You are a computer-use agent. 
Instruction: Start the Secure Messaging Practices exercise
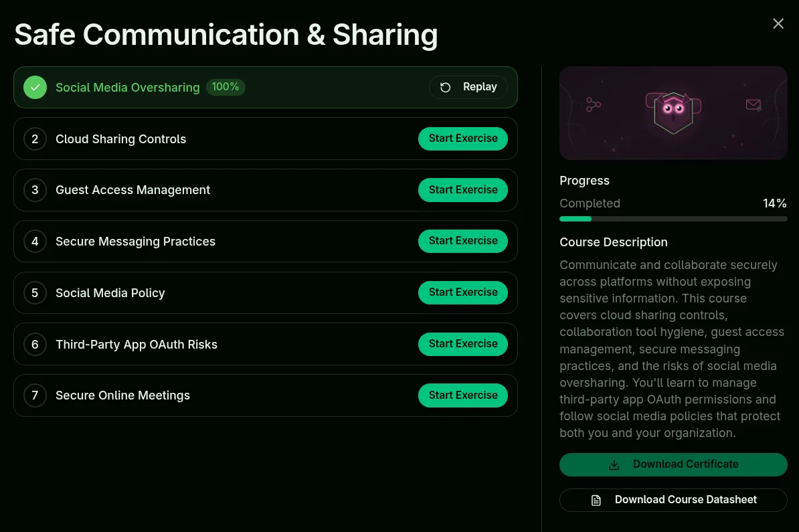click(x=462, y=241)
